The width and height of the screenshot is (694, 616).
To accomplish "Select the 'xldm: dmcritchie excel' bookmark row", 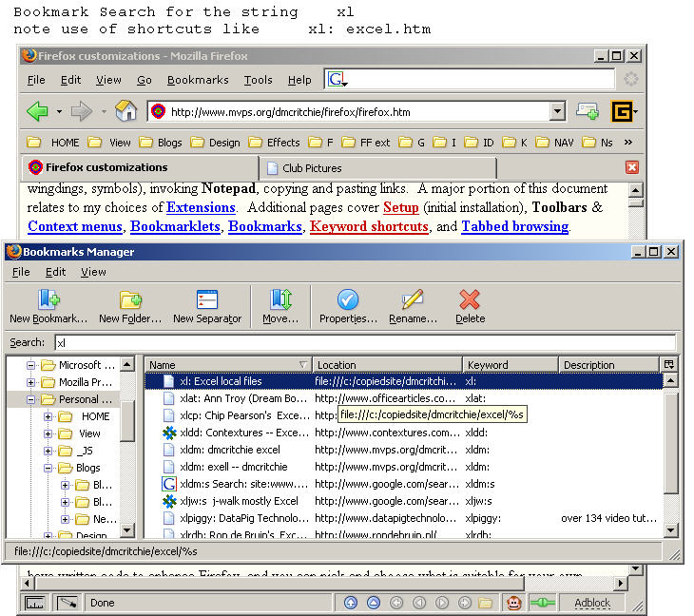I will click(x=404, y=450).
